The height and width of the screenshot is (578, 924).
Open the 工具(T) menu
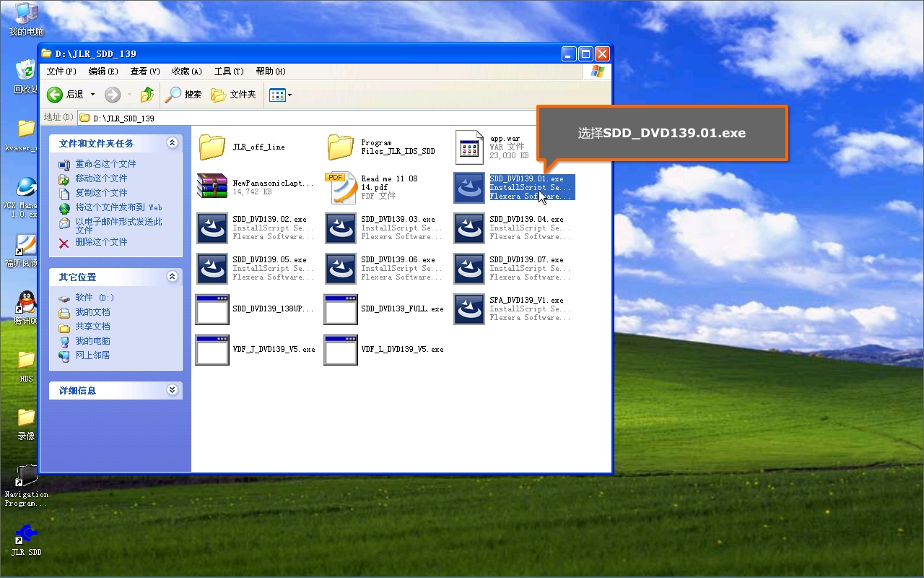[229, 72]
